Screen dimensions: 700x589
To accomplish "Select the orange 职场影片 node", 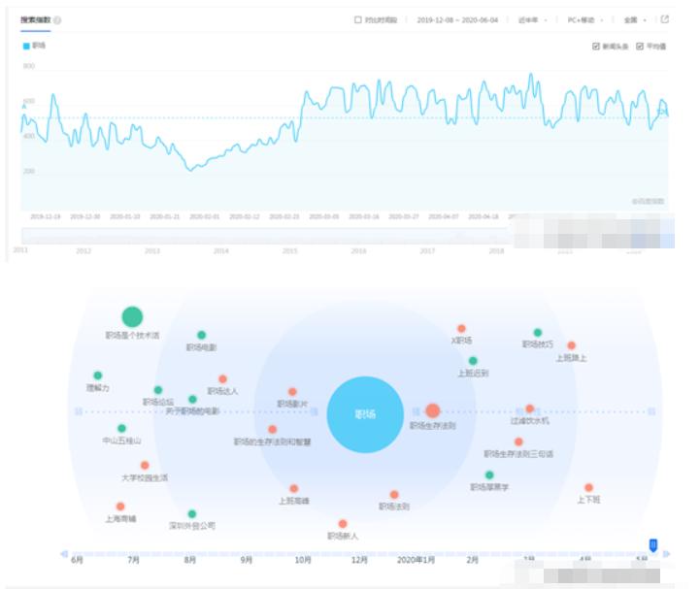I will pyautogui.click(x=292, y=392).
